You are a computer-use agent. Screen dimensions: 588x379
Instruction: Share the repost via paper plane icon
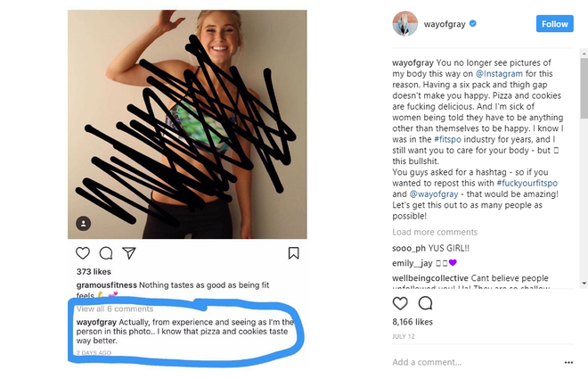129,253
